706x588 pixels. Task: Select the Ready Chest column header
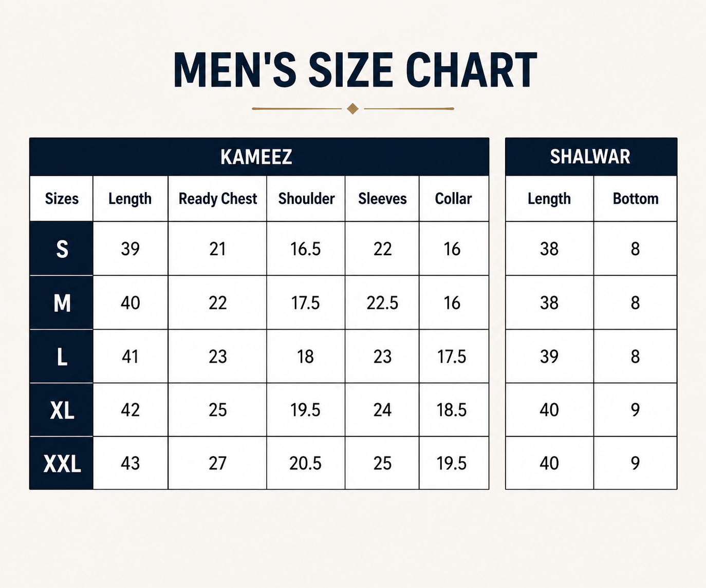217,199
